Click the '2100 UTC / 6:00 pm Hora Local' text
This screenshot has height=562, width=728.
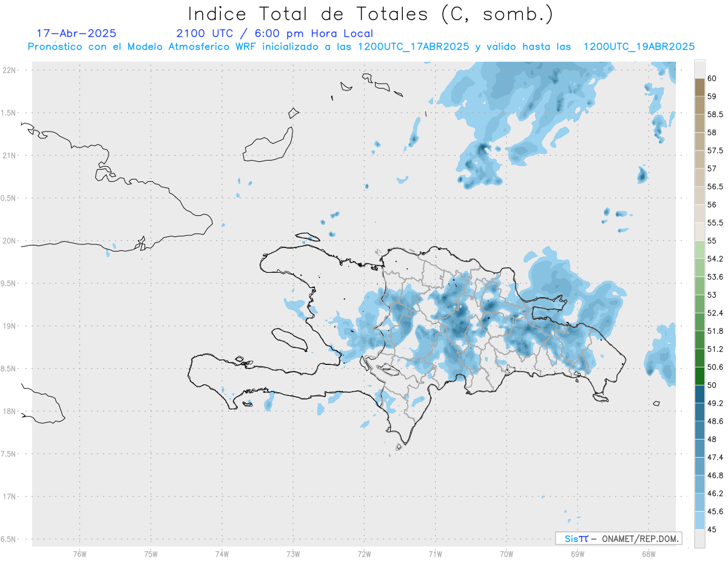275,34
